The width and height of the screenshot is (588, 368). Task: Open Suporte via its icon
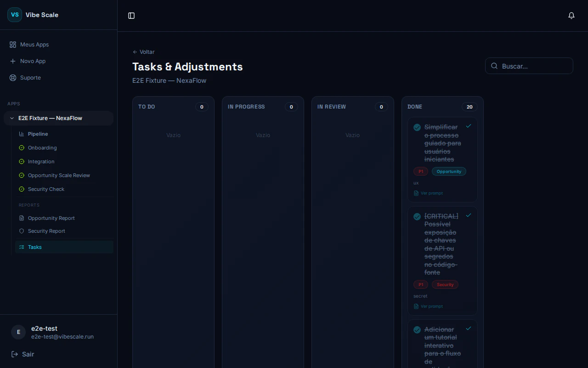(12, 77)
